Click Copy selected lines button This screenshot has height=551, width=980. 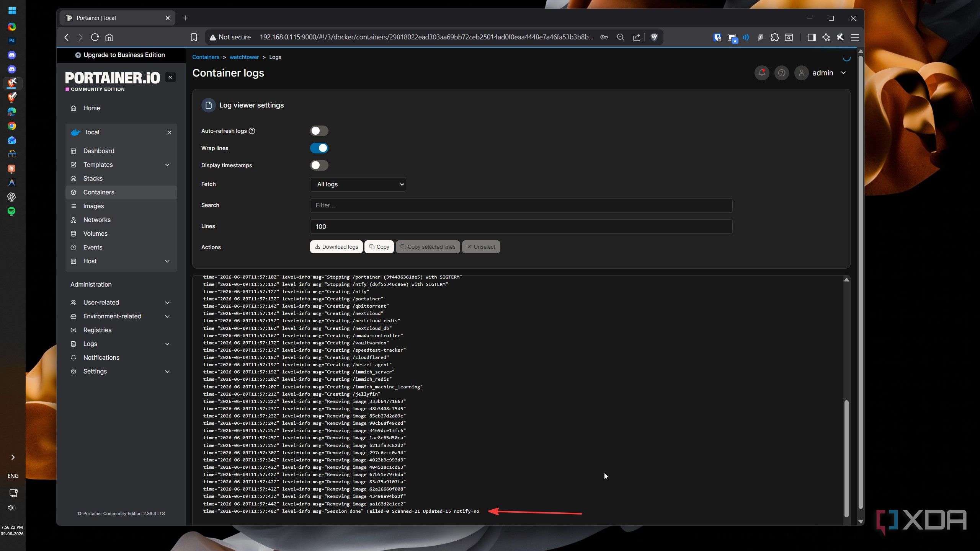[x=428, y=247]
